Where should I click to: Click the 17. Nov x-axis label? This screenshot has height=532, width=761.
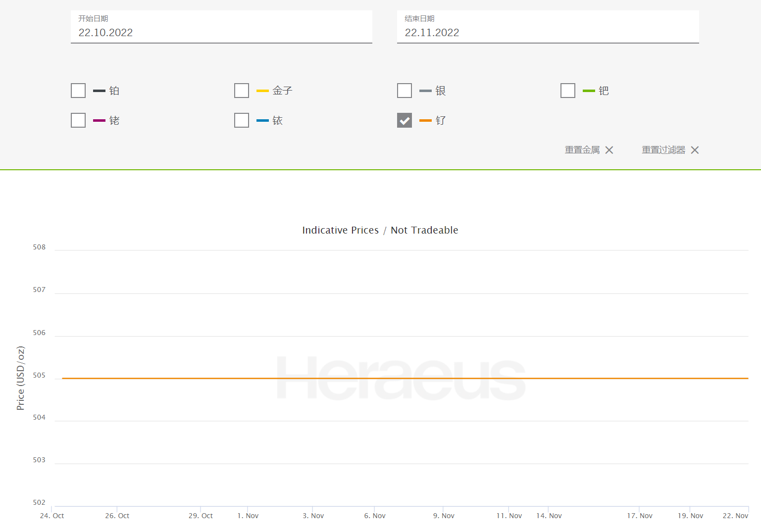click(640, 516)
